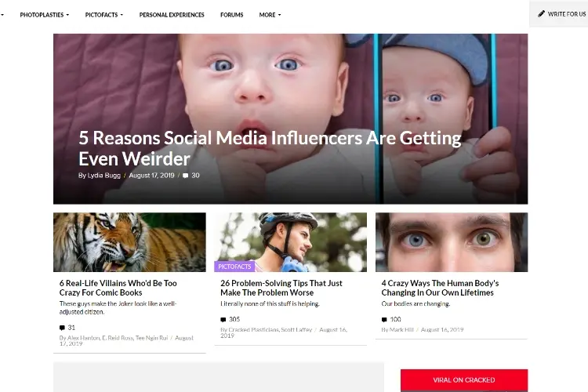Click the comment bubble icon next to 30
The image size is (588, 392).
[185, 176]
